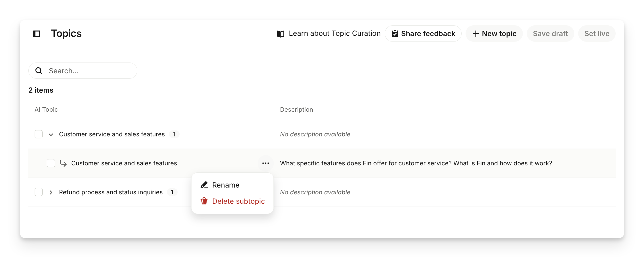The width and height of the screenshot is (644, 258).
Task: Expand the Refund process and status inquiries topic
Action: click(51, 192)
